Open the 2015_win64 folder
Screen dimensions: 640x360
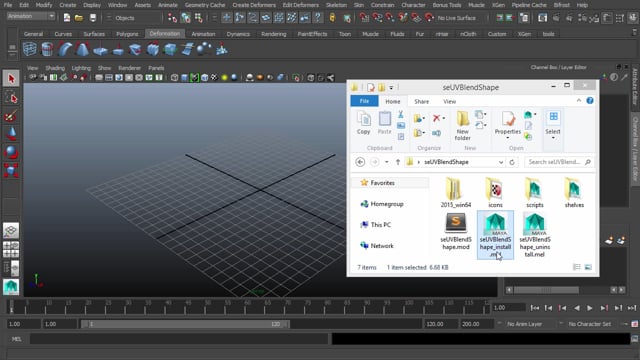[x=456, y=193]
